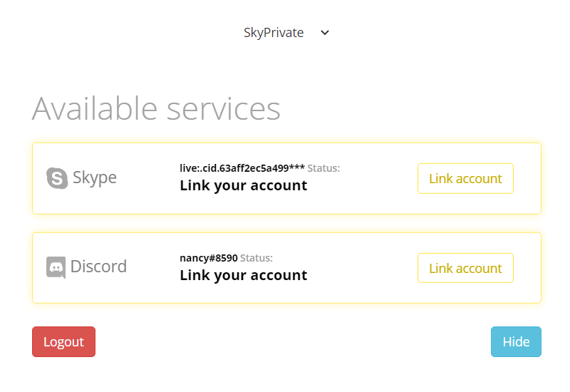
Task: Click "Link your account" text under nancy#8590
Action: pos(244,275)
